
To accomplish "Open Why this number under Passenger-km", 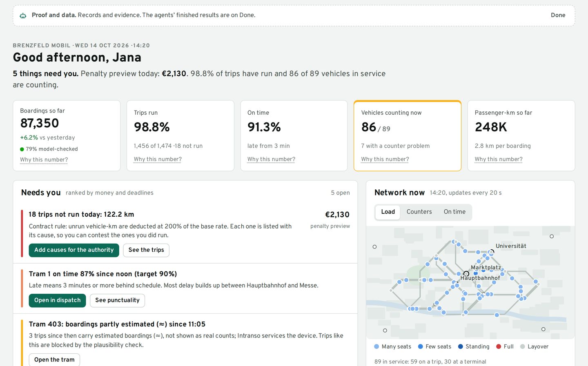I will click(x=499, y=159).
